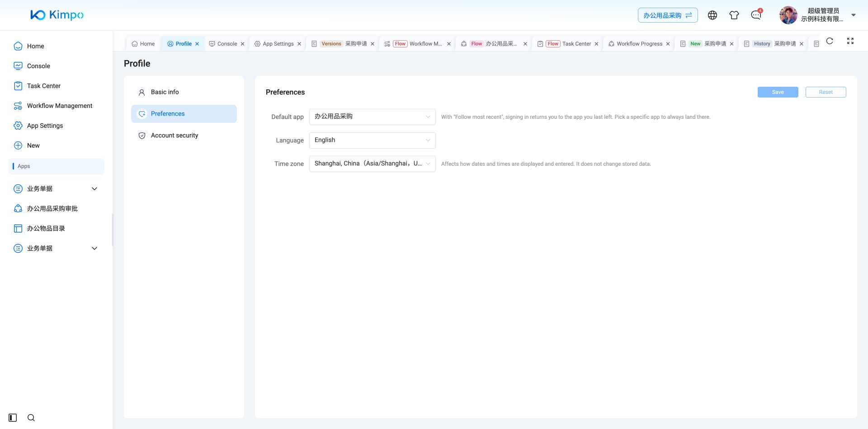Open Workflow Management in sidebar
Image resolution: width=868 pixels, height=429 pixels.
pyautogui.click(x=57, y=106)
